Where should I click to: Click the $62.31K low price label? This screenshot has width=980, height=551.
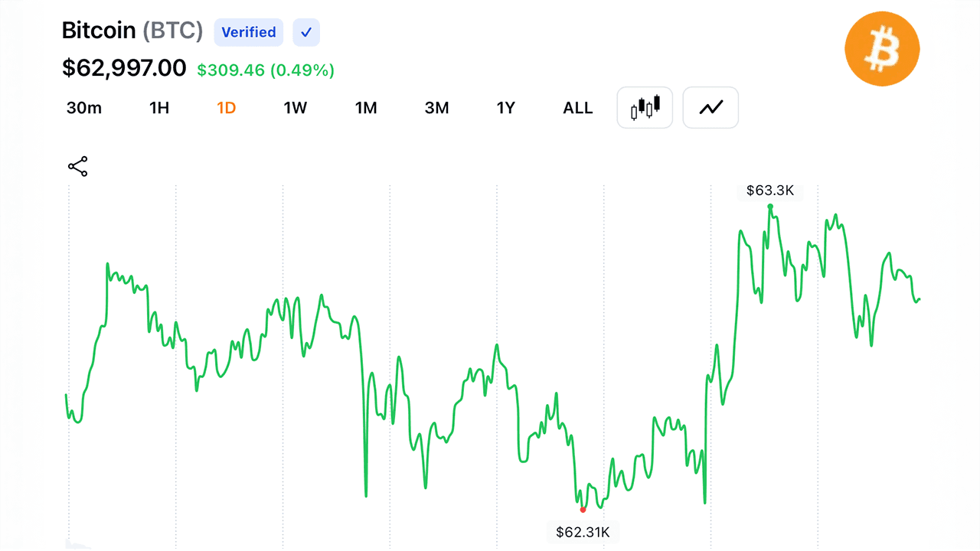point(583,532)
